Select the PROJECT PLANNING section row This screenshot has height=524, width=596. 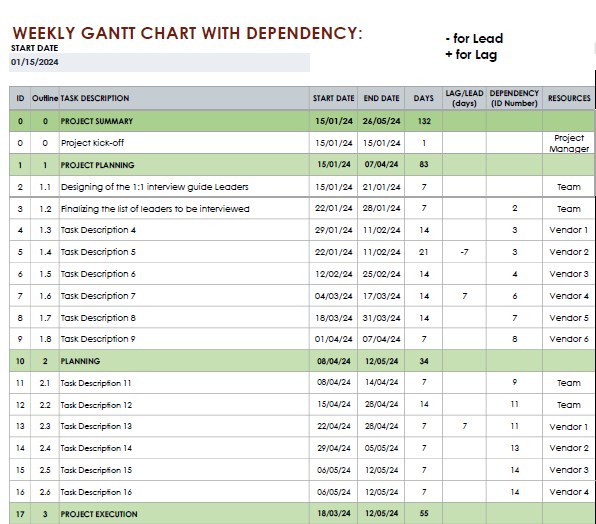302,165
